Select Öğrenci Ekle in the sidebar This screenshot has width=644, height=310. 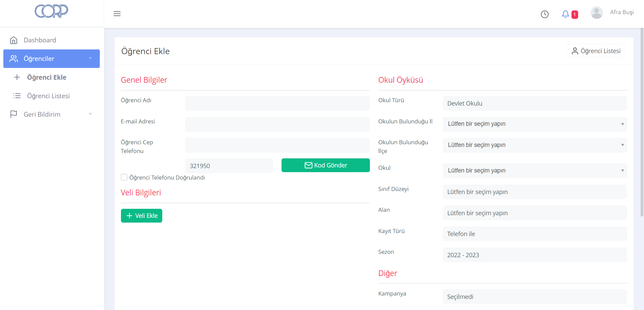[x=47, y=77]
